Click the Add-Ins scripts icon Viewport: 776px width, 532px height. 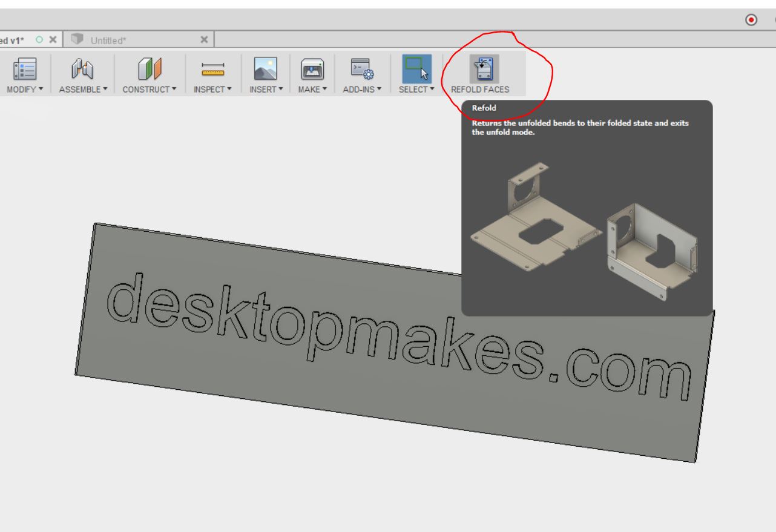(362, 70)
